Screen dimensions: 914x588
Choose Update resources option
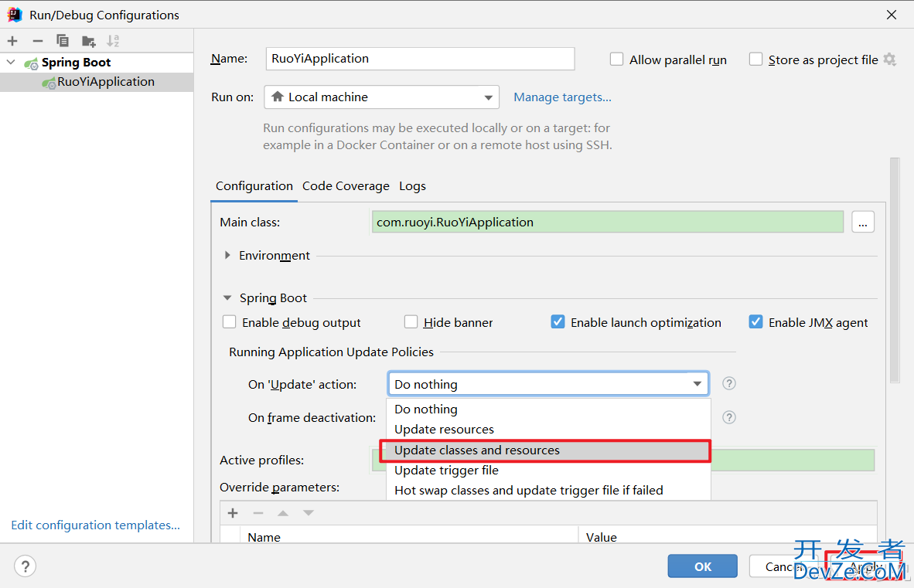(x=548, y=430)
